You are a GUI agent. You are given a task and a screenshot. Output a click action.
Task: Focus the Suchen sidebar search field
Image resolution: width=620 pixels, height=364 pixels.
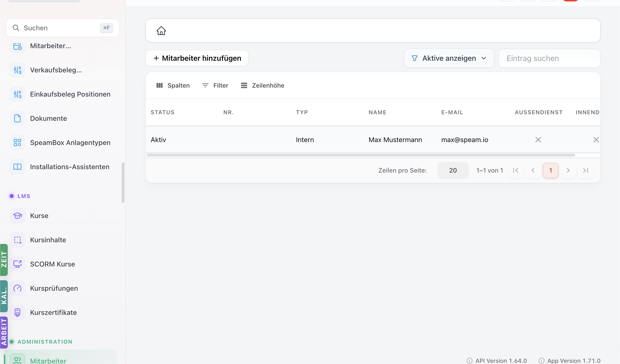pos(62,28)
